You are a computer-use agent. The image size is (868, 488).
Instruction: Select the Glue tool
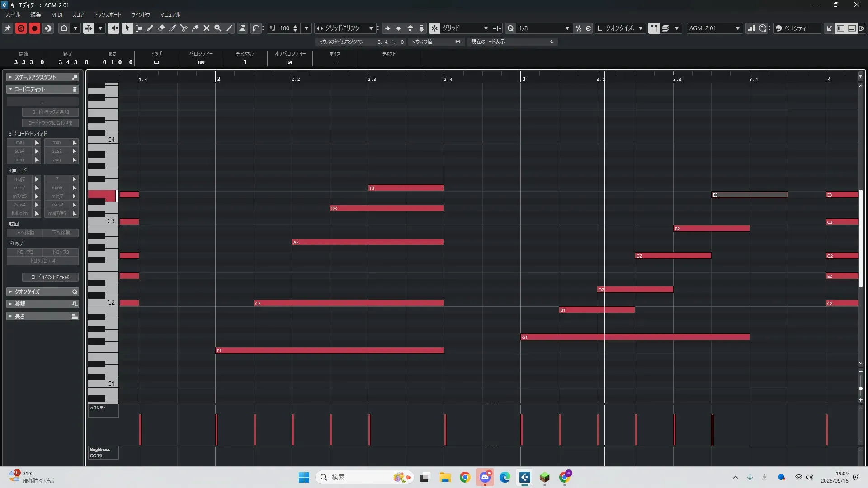coord(195,28)
